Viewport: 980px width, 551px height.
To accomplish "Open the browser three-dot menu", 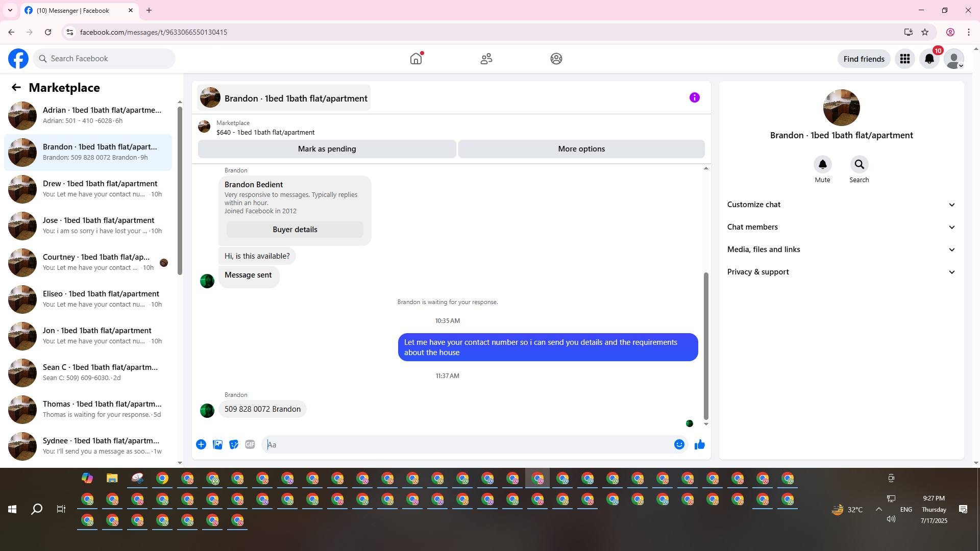I will tap(969, 32).
